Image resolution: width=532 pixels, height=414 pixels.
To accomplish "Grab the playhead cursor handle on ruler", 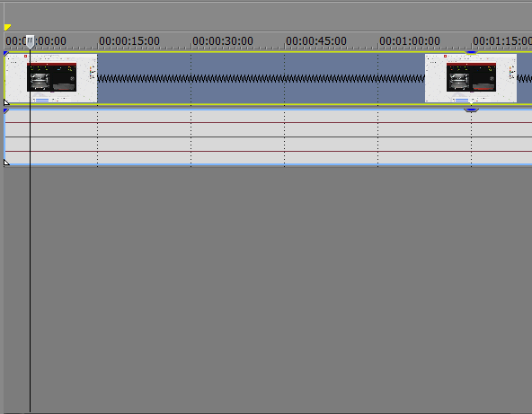I will click(x=31, y=41).
